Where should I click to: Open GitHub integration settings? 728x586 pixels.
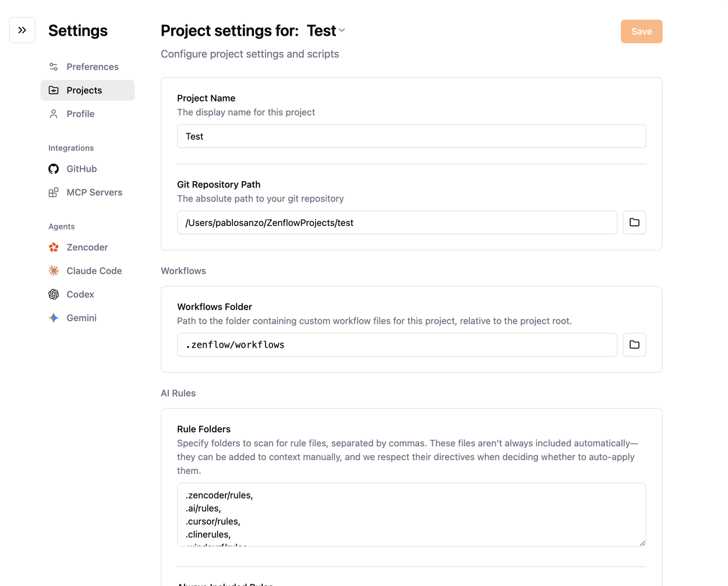click(x=80, y=168)
